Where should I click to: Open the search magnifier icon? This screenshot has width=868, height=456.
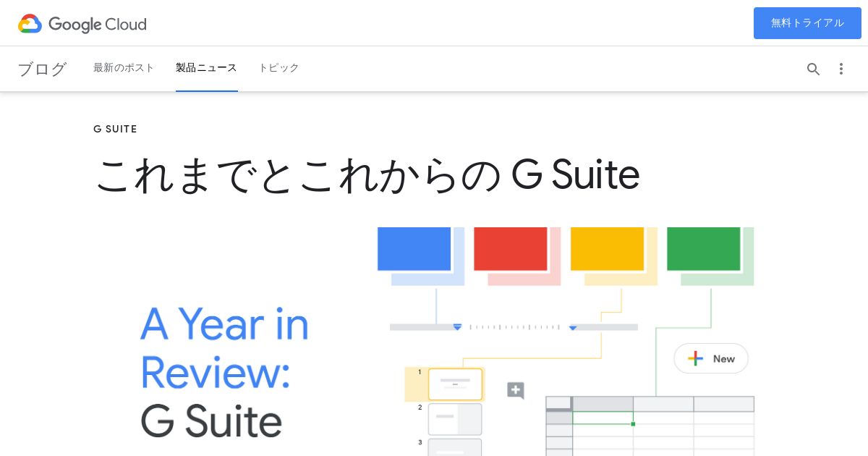814,69
